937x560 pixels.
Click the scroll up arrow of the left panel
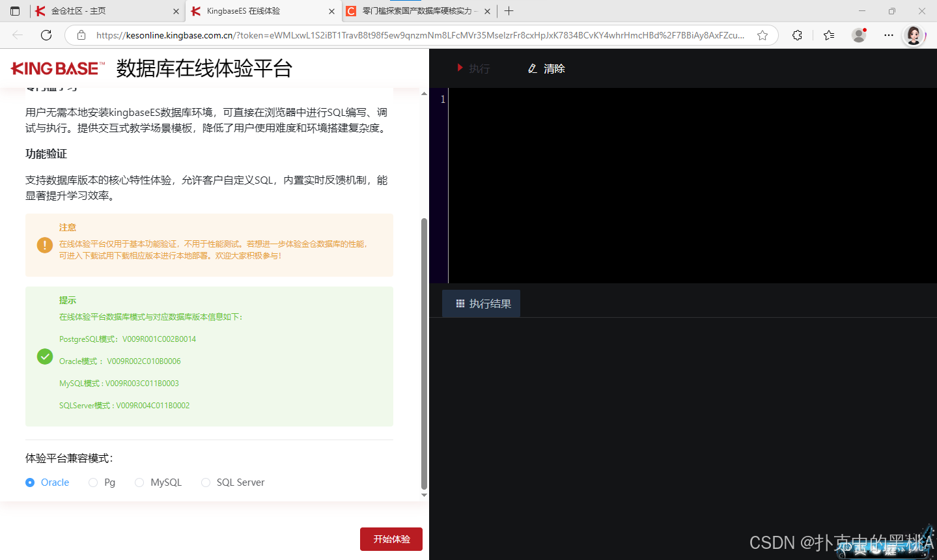[x=424, y=94]
